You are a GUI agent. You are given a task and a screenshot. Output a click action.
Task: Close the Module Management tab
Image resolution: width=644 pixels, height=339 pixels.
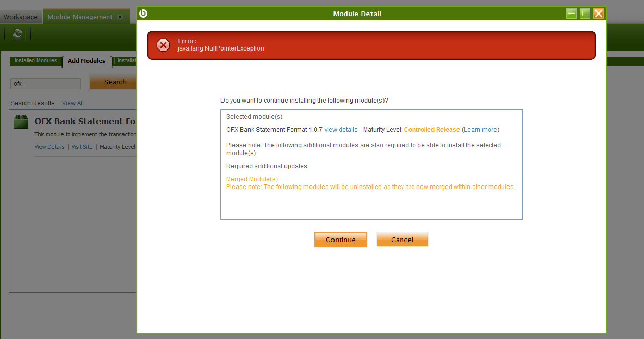(x=120, y=17)
